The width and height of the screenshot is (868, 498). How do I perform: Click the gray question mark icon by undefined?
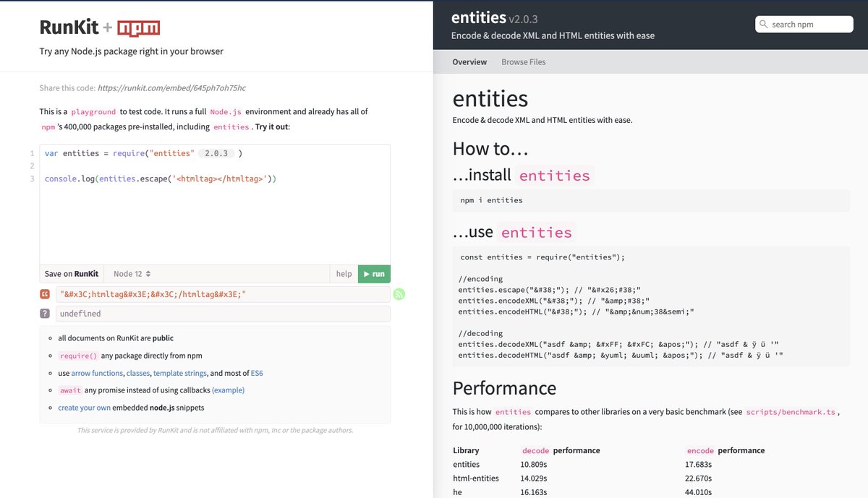click(45, 314)
